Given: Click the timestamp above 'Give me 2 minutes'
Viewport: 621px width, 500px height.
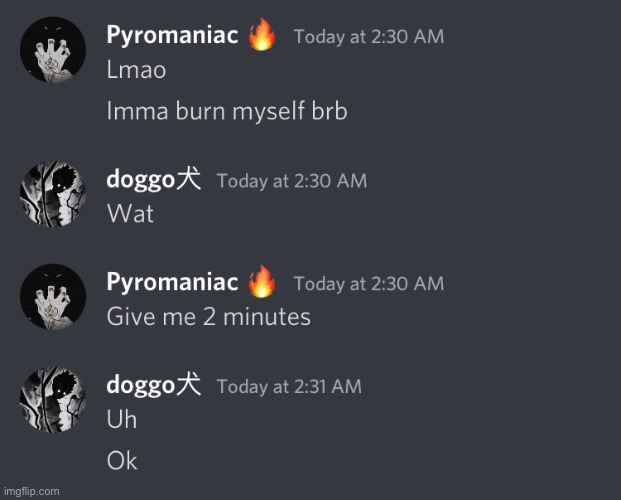Looking at the screenshot, I should coord(369,284).
